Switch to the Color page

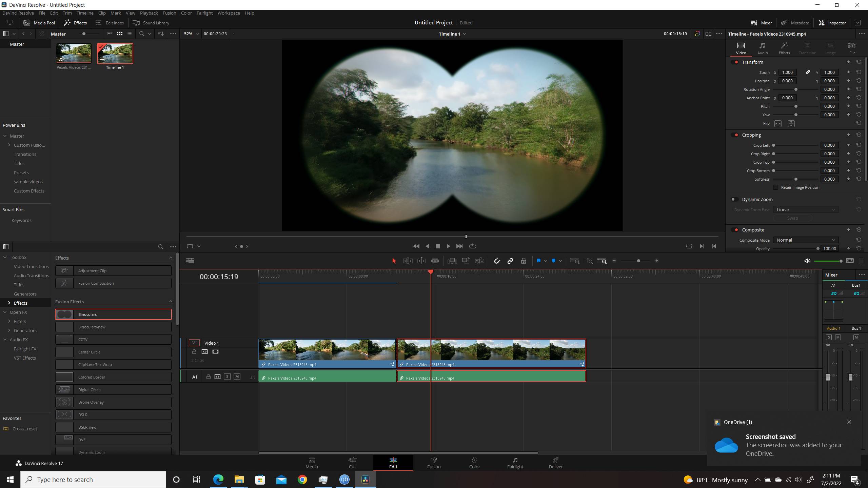click(x=474, y=463)
